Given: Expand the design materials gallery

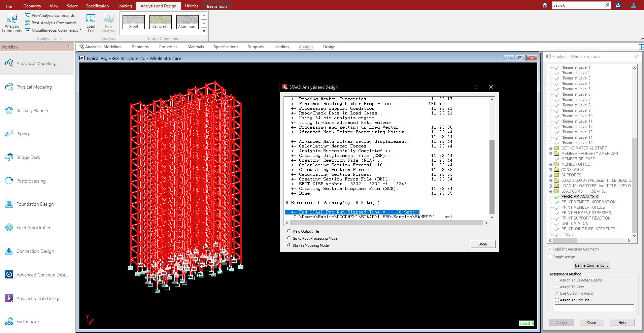Looking at the screenshot, I should (x=204, y=31).
